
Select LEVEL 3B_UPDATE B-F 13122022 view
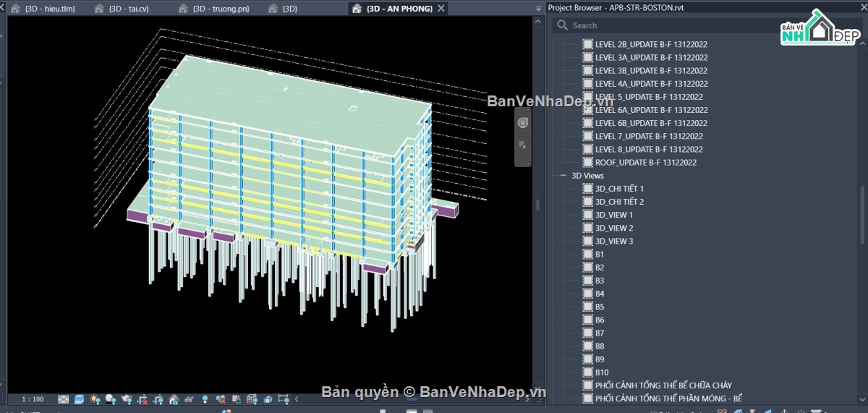651,70
